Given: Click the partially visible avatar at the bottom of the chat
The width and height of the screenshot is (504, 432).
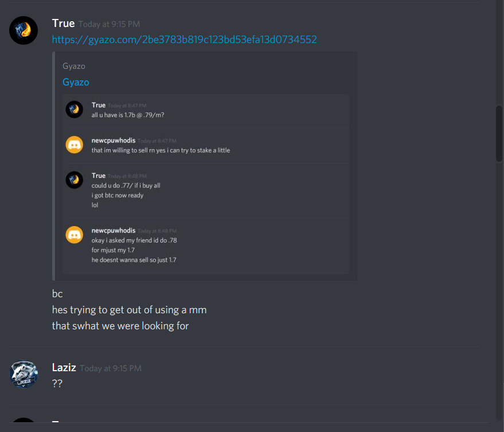Looking at the screenshot, I should point(24,420).
